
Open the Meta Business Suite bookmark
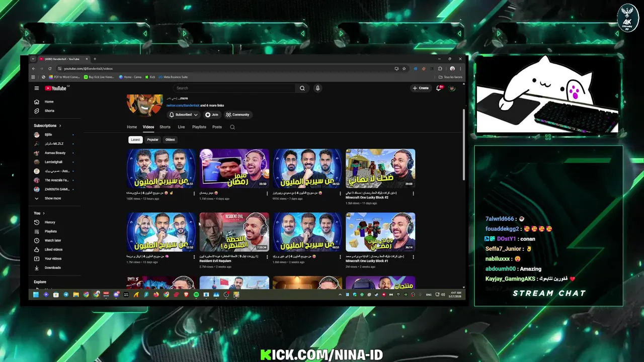click(174, 77)
